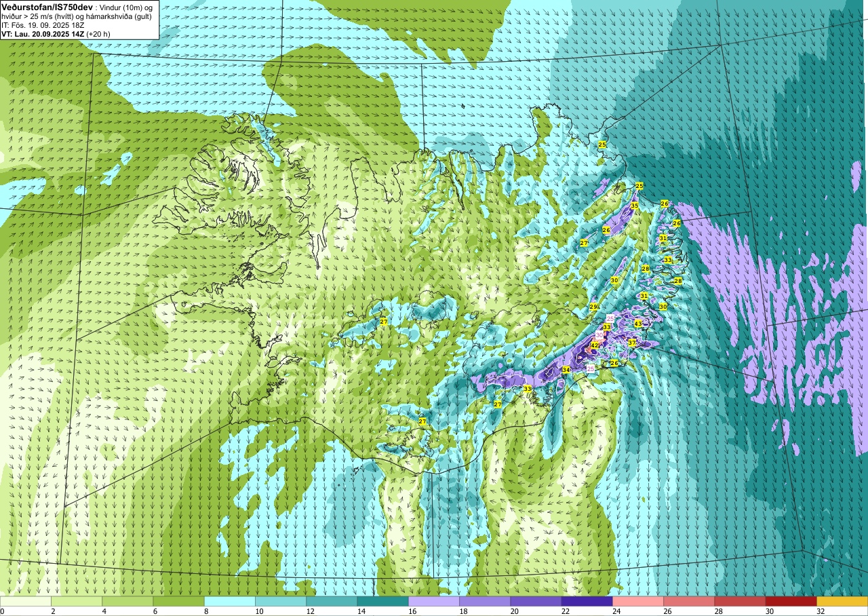Select the 'VT: Lau. 20.09.2025 14Z (+20 h)' line
Image resolution: width=868 pixels, height=616 pixels.
(x=56, y=33)
